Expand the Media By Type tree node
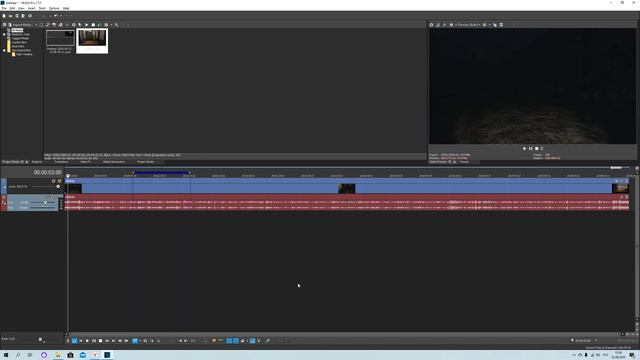The image size is (640, 360). (x=4, y=34)
